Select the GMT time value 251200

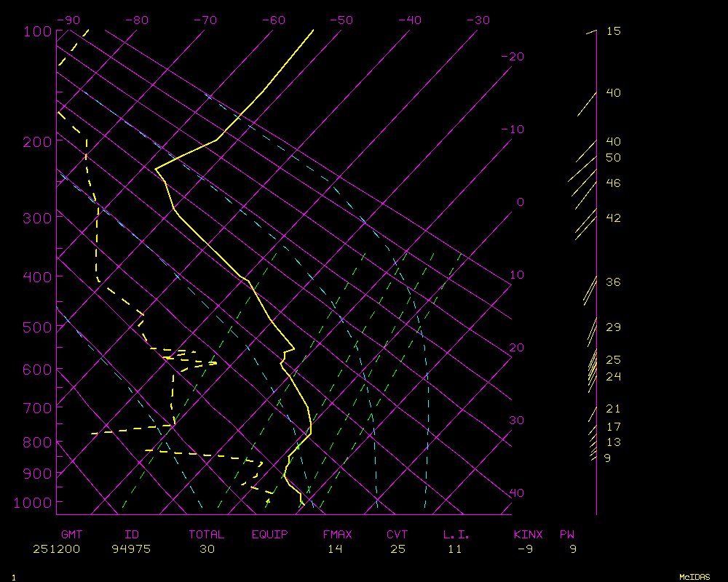coord(57,549)
